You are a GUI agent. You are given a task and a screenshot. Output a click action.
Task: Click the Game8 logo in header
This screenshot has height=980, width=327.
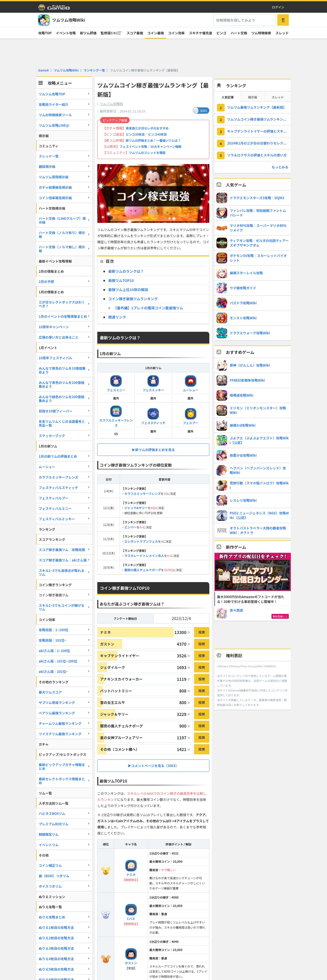[54, 7]
